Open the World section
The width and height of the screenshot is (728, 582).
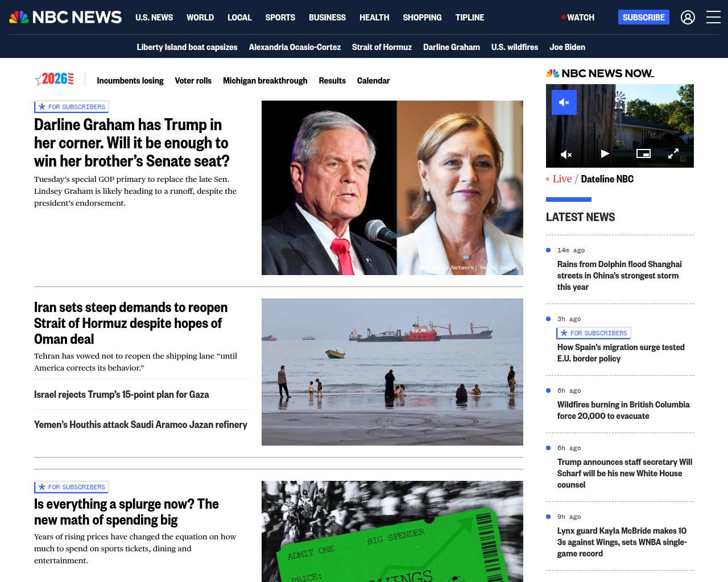pyautogui.click(x=200, y=18)
